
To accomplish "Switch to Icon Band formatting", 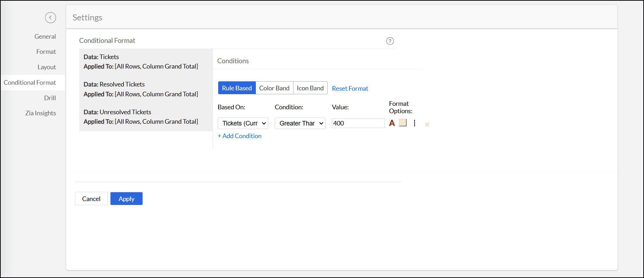I will 310,88.
